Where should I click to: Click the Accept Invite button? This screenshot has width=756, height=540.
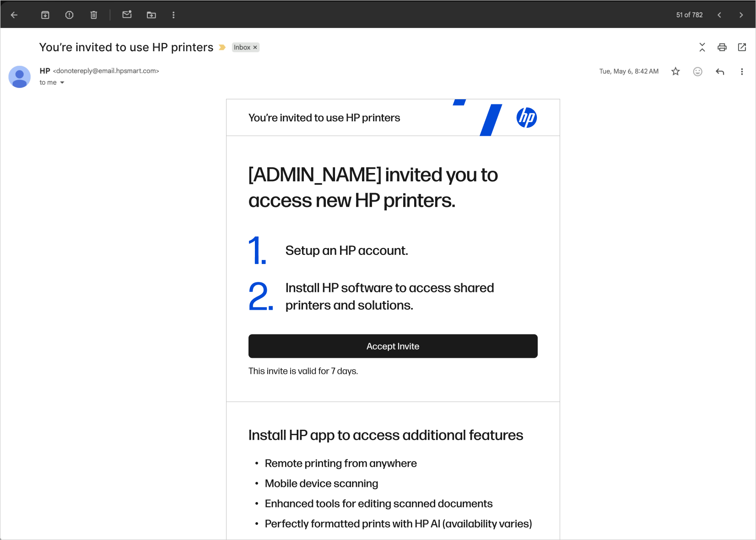393,346
